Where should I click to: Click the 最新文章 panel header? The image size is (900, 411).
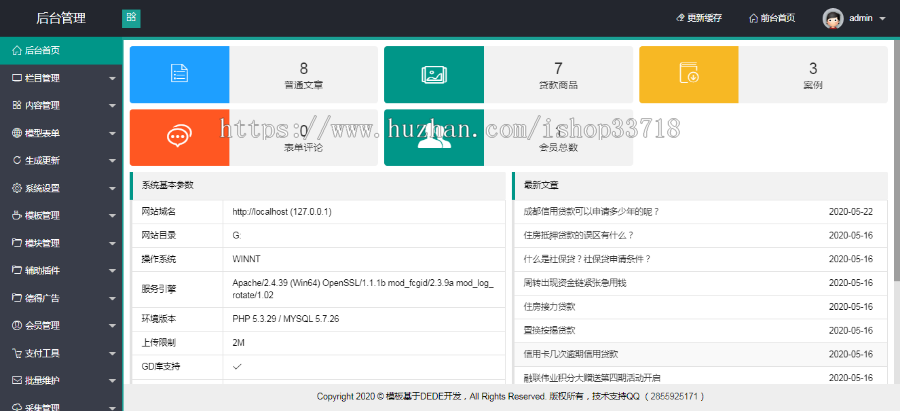click(700, 185)
